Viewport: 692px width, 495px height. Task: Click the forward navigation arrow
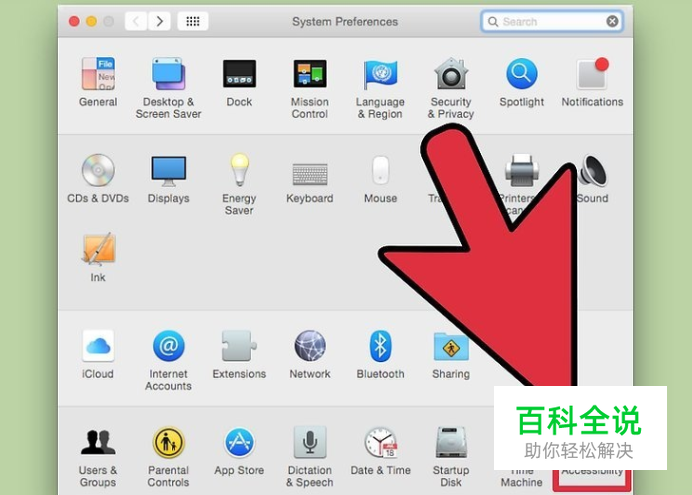tap(159, 21)
